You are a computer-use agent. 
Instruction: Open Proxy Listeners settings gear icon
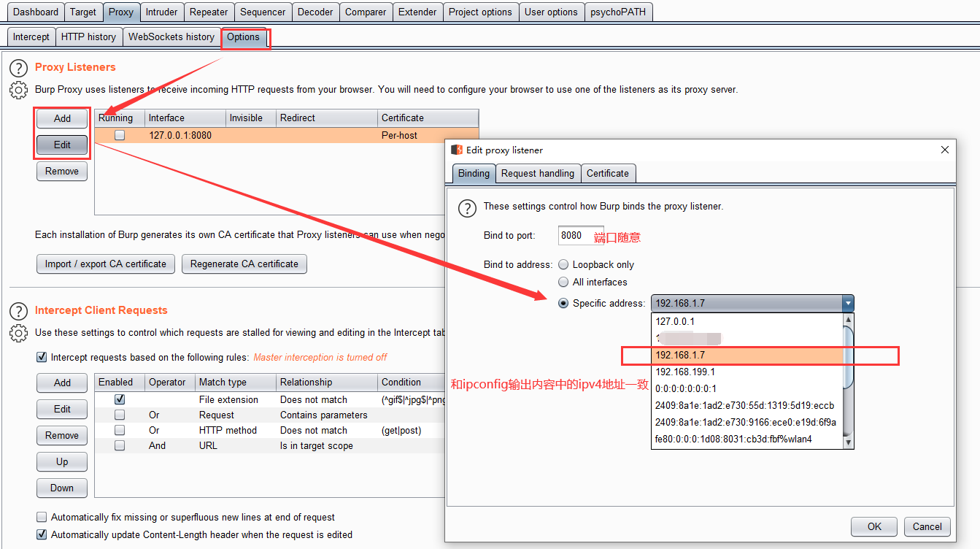[x=18, y=91]
